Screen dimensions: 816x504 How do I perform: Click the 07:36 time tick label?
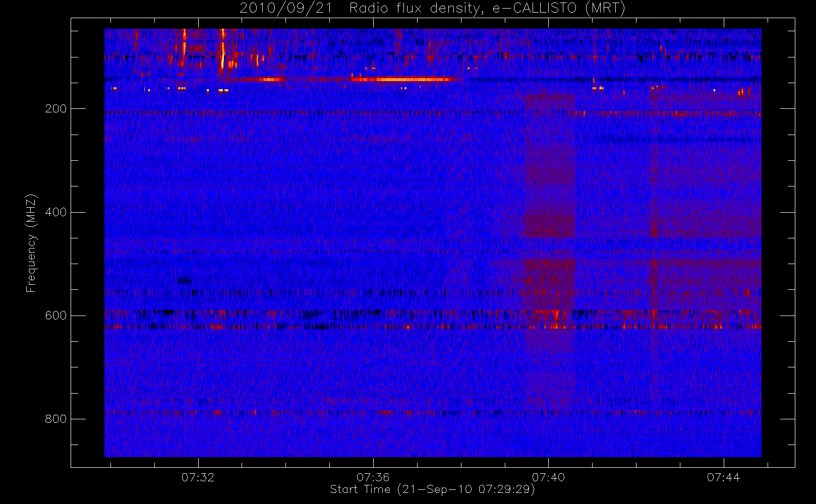point(373,477)
